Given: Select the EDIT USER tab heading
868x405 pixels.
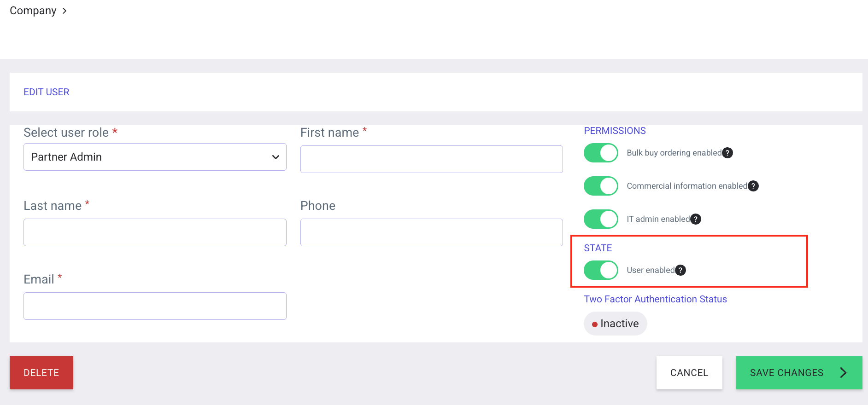Looking at the screenshot, I should click(47, 92).
